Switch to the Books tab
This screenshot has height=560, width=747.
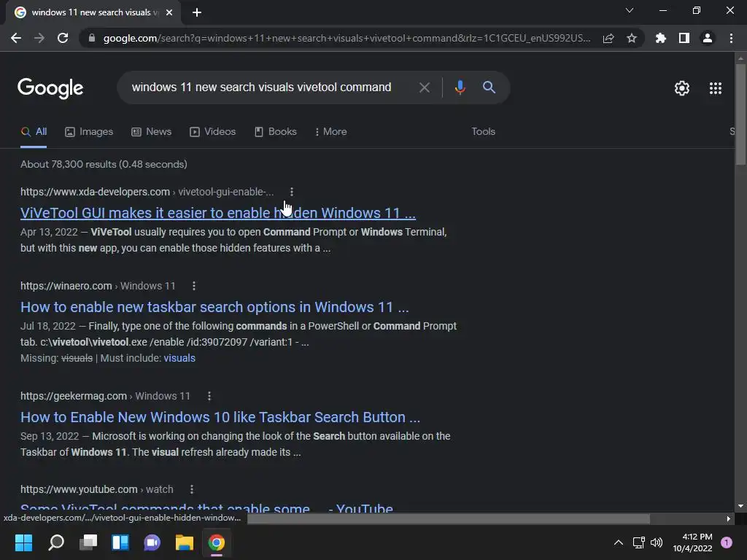click(275, 132)
